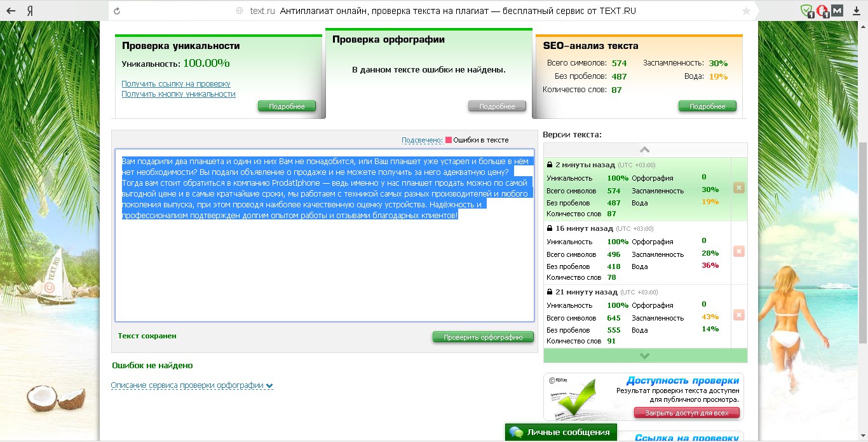The width and height of the screenshot is (868, 442).
Task: Open the Gmail checker extension icon
Action: coord(837,11)
